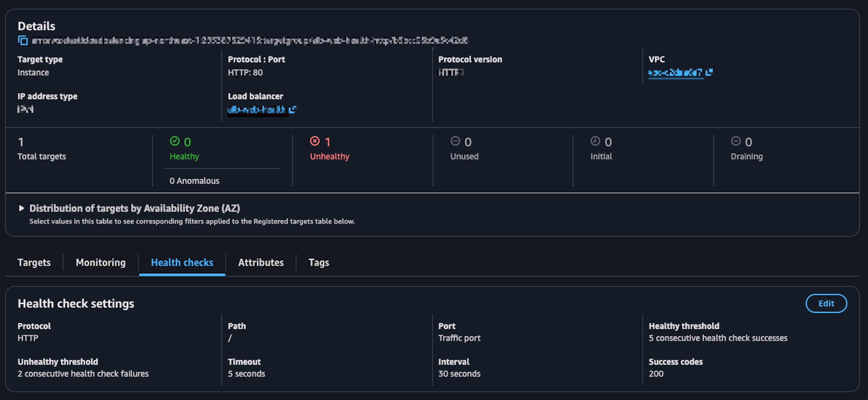Image resolution: width=868 pixels, height=400 pixels.
Task: Click the red Unhealthy error icon
Action: (x=315, y=141)
